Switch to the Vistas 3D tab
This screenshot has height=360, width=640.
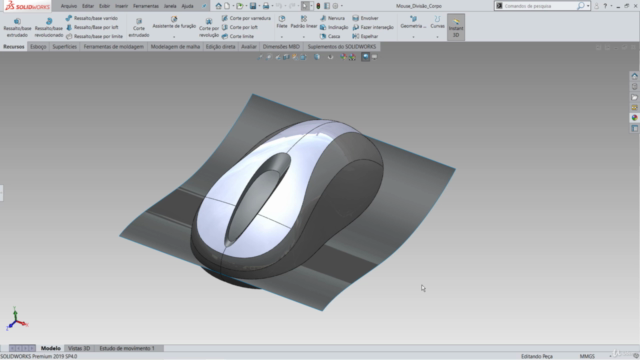click(x=79, y=348)
